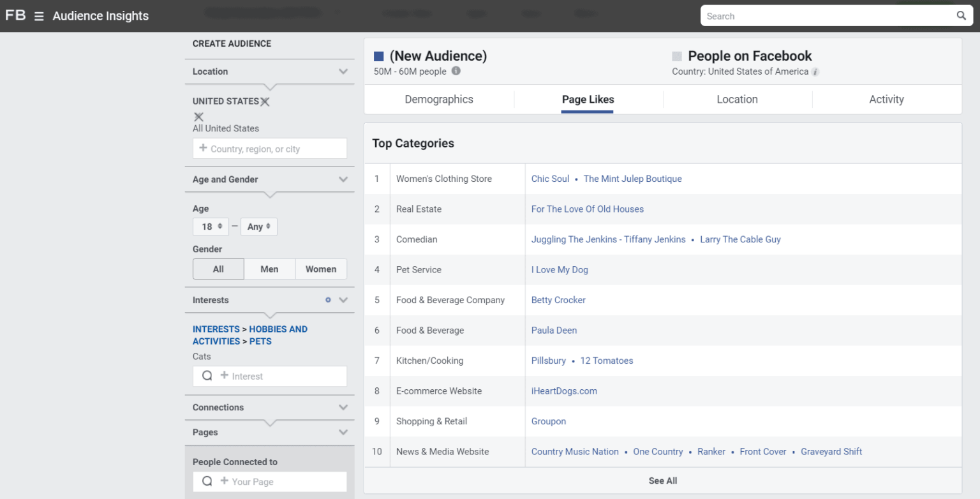Image resolution: width=980 pixels, height=499 pixels.
Task: Open the minimum age dropdown showing 18
Action: pyautogui.click(x=211, y=227)
